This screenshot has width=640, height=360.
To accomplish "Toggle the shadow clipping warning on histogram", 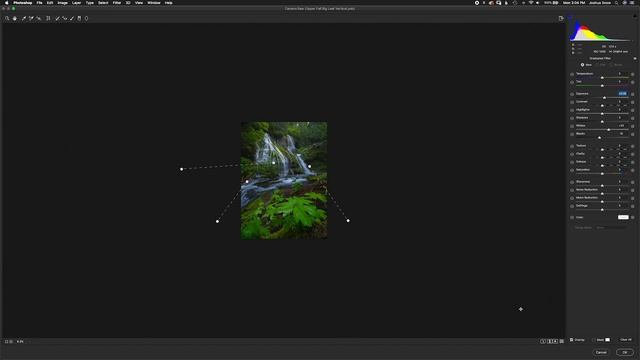I will (x=571, y=18).
